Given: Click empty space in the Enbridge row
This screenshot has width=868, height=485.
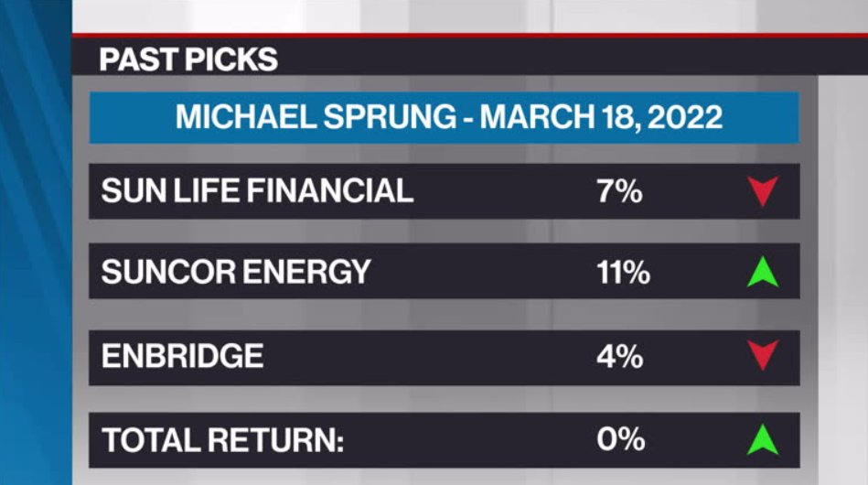Looking at the screenshot, I should [x=432, y=358].
